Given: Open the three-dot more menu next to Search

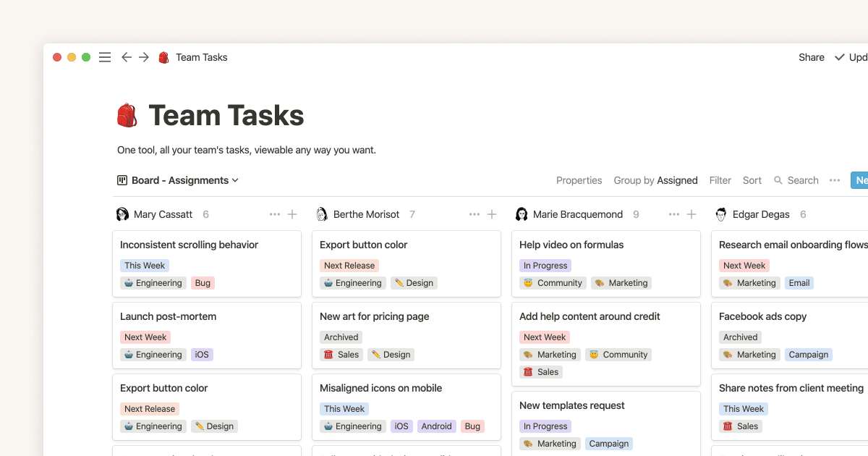Looking at the screenshot, I should click(835, 180).
